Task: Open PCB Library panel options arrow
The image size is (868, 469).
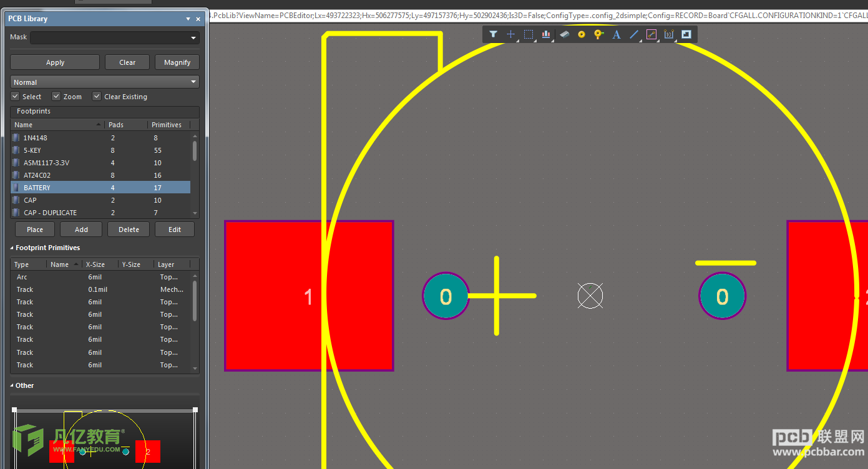Action: tap(188, 19)
